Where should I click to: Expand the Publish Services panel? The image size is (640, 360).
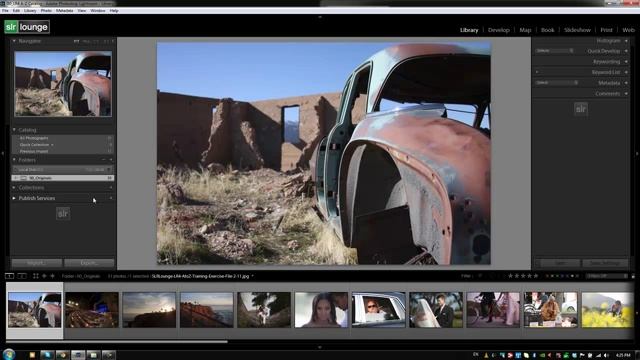pos(14,198)
